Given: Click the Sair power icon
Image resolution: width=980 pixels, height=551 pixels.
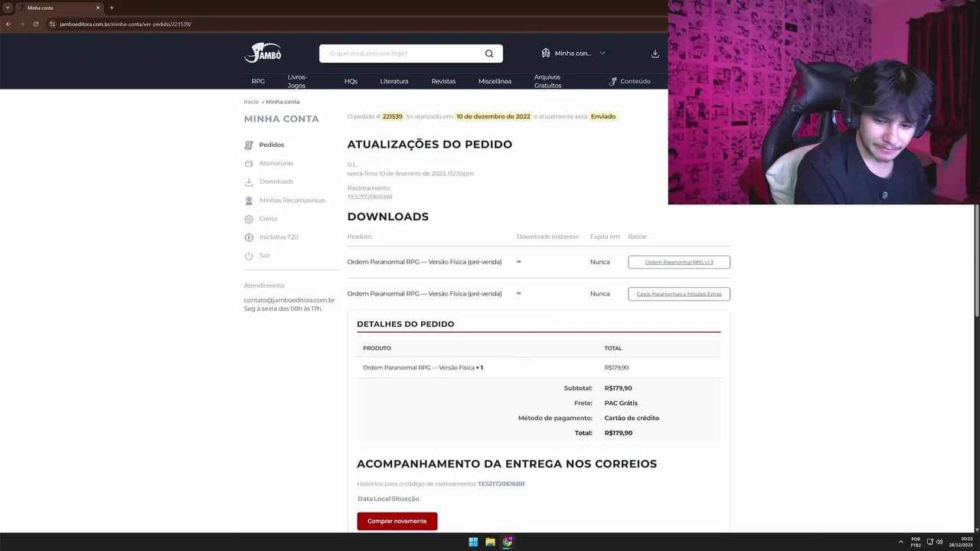Looking at the screenshot, I should coord(248,256).
